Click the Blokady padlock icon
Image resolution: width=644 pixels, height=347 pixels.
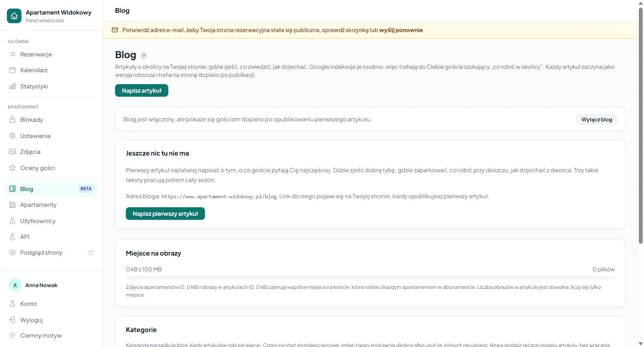click(12, 120)
